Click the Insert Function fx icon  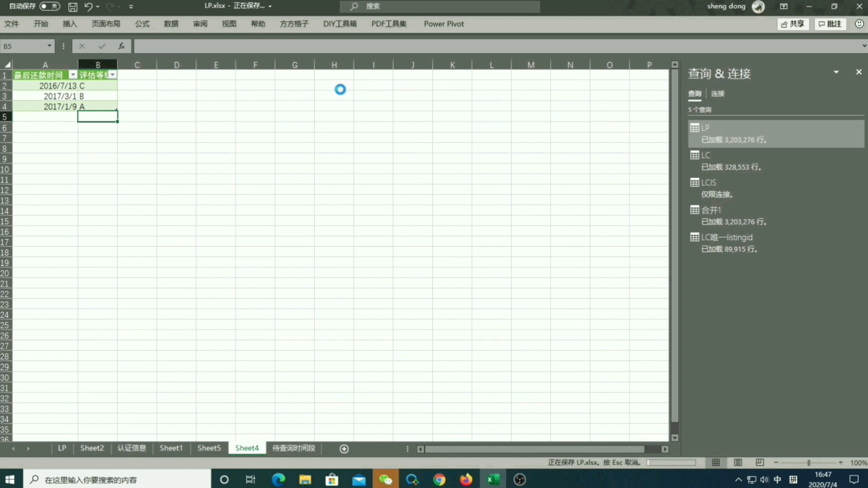pyautogui.click(x=121, y=46)
